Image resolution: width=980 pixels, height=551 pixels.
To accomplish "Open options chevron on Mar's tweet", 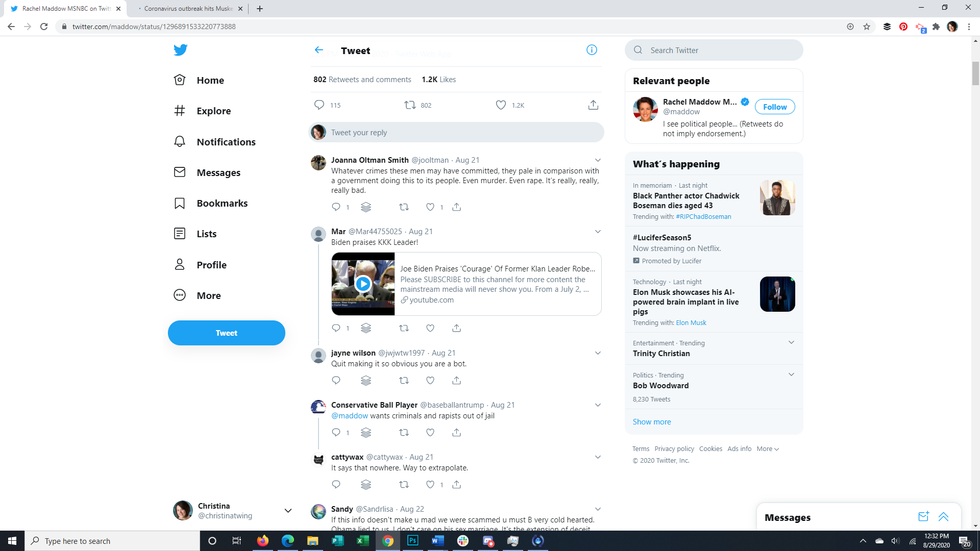I will 598,232.
